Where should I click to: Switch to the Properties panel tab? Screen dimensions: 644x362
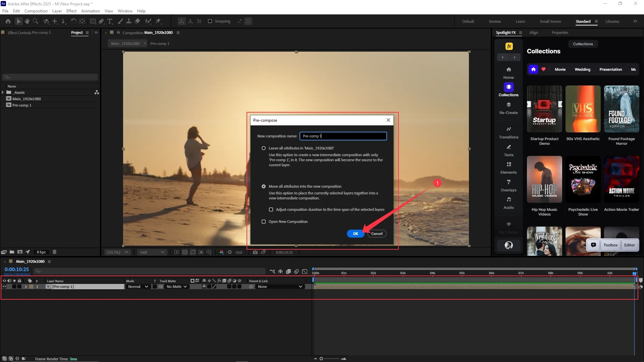pyautogui.click(x=559, y=33)
